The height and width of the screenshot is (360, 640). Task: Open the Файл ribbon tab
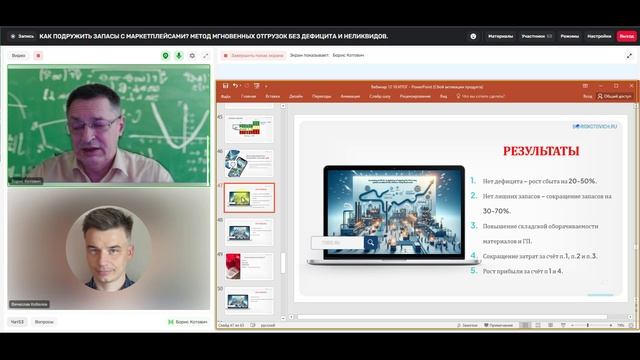point(226,96)
